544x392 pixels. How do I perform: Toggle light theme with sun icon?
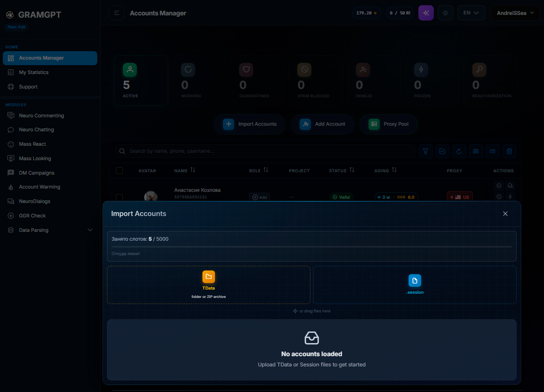point(445,13)
